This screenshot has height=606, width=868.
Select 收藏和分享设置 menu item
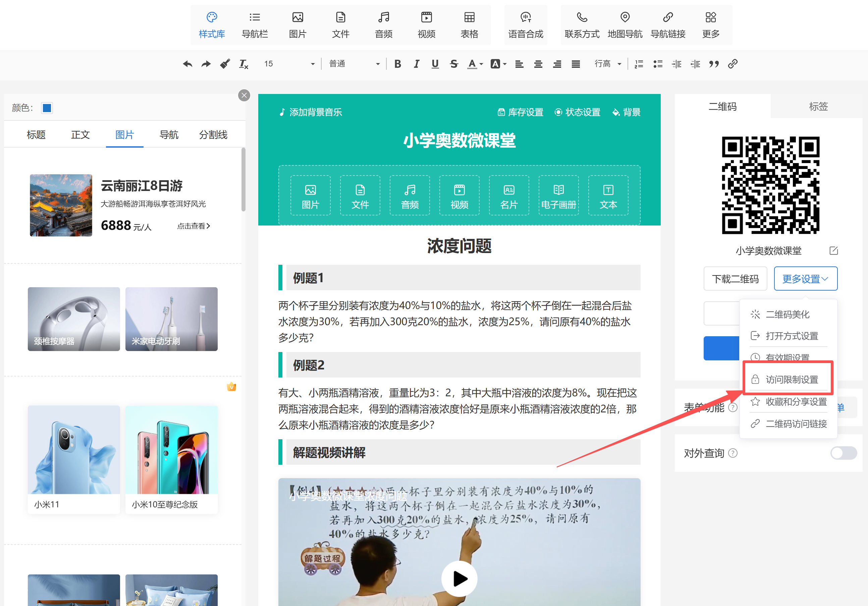tap(789, 402)
